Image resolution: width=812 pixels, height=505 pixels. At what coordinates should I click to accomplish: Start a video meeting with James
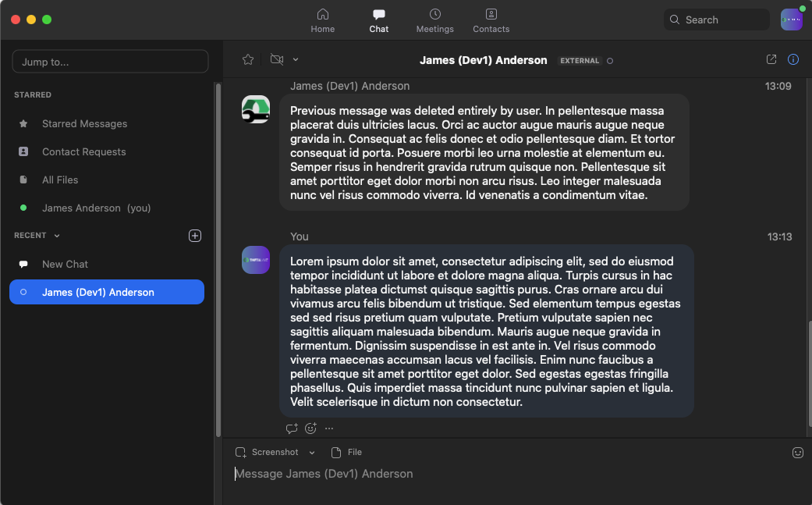(x=277, y=59)
